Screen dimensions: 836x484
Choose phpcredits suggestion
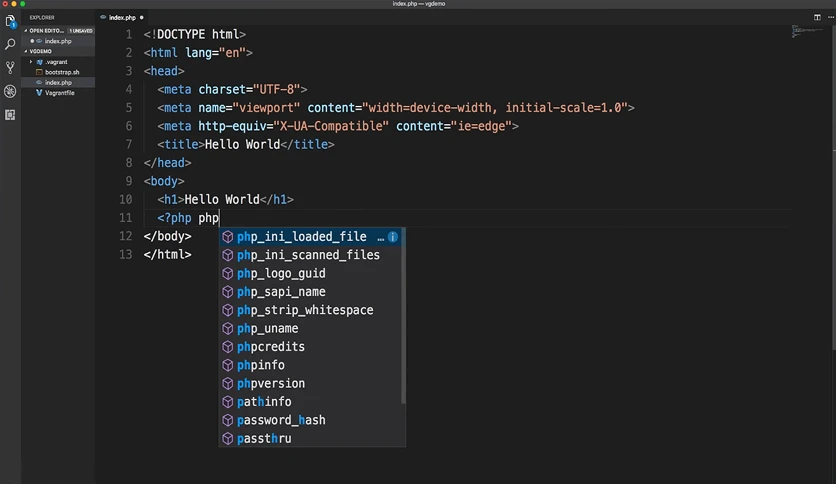click(x=311, y=346)
